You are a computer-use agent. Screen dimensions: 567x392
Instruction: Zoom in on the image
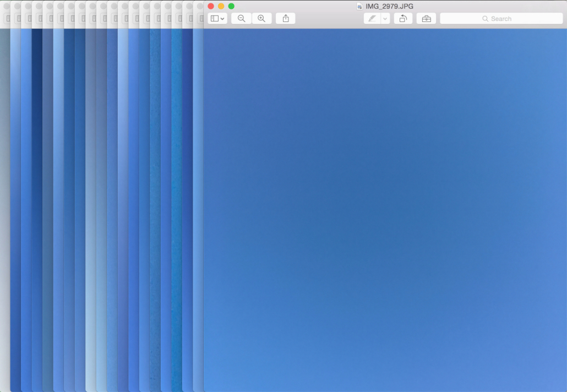[x=261, y=19]
